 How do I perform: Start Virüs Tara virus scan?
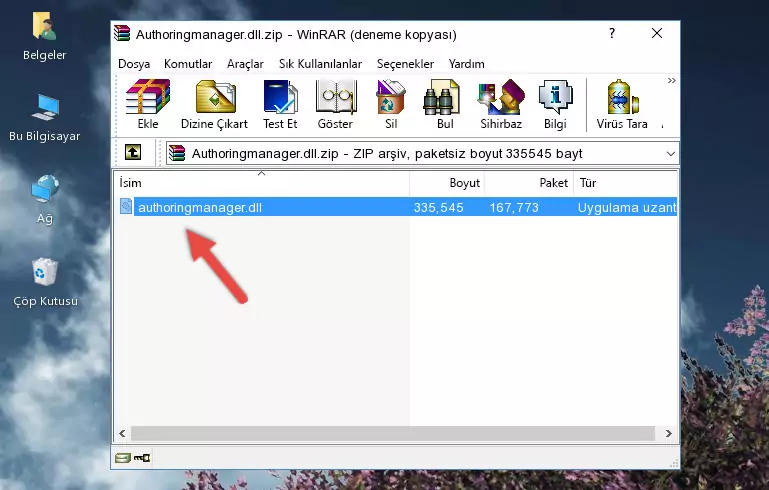pos(622,104)
